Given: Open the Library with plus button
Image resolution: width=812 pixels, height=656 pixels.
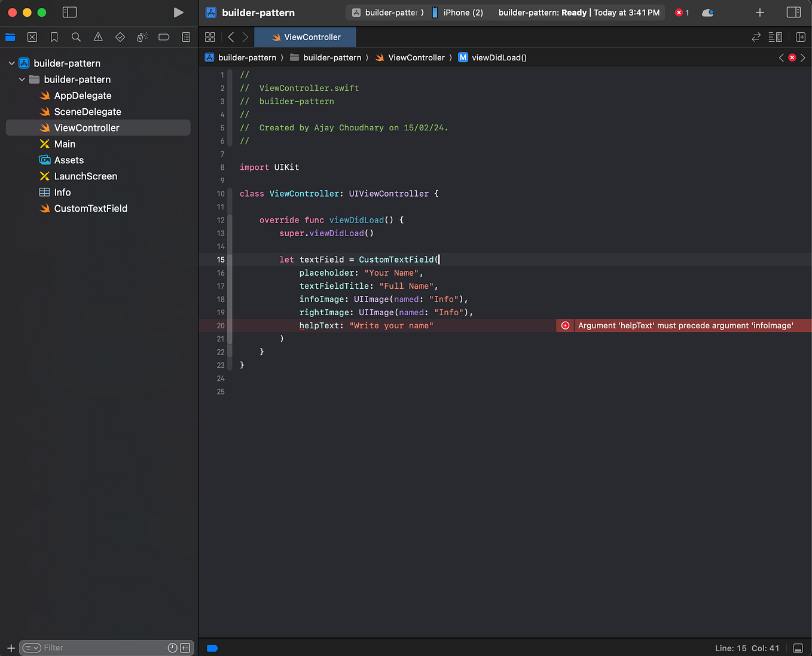Looking at the screenshot, I should click(760, 13).
